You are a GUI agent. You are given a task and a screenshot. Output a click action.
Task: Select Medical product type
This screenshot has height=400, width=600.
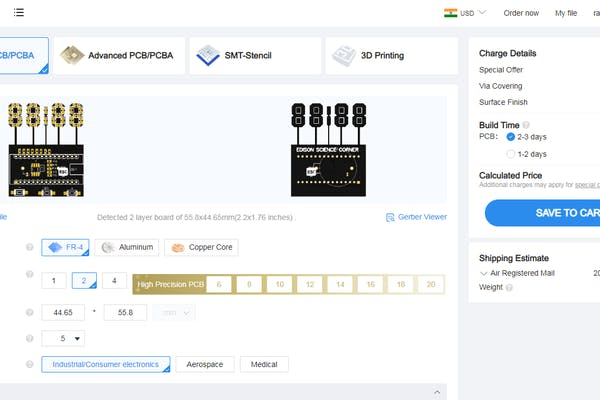coord(264,364)
